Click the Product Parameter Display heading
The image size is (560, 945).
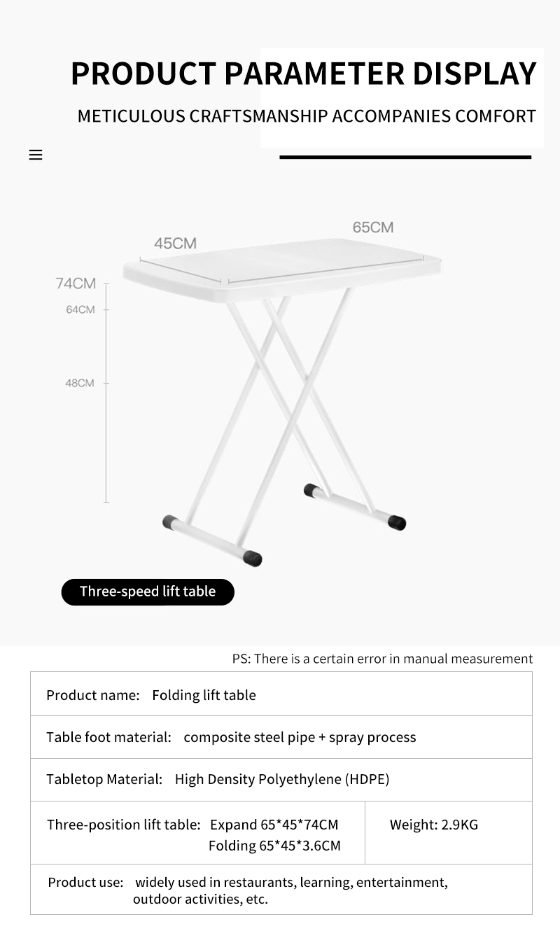tap(303, 73)
